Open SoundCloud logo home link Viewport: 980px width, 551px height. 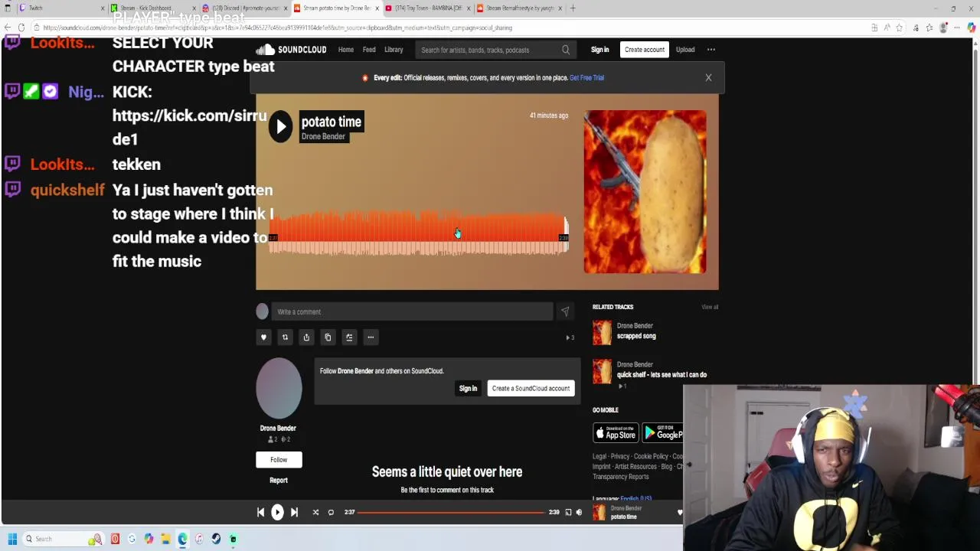291,50
